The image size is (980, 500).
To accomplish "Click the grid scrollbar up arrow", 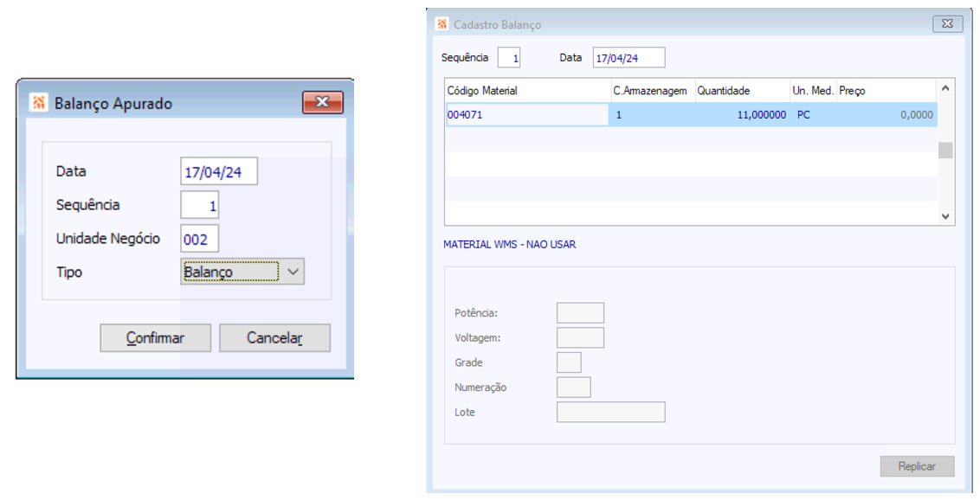I will pos(945,88).
